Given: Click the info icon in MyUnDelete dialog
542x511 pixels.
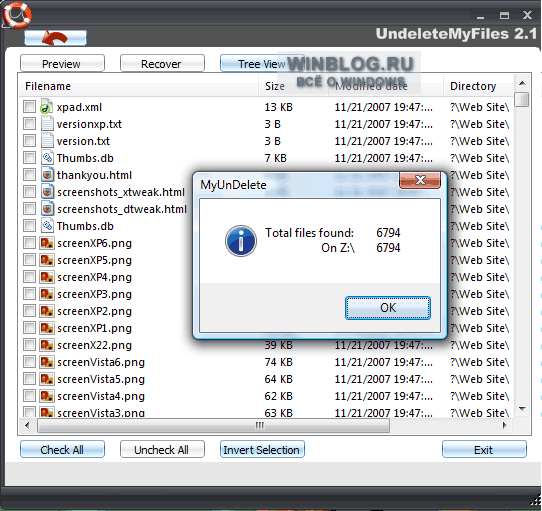Looking at the screenshot, I should coord(241,241).
